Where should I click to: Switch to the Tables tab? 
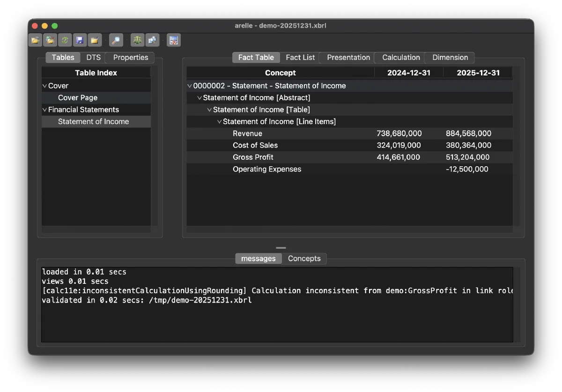(63, 58)
